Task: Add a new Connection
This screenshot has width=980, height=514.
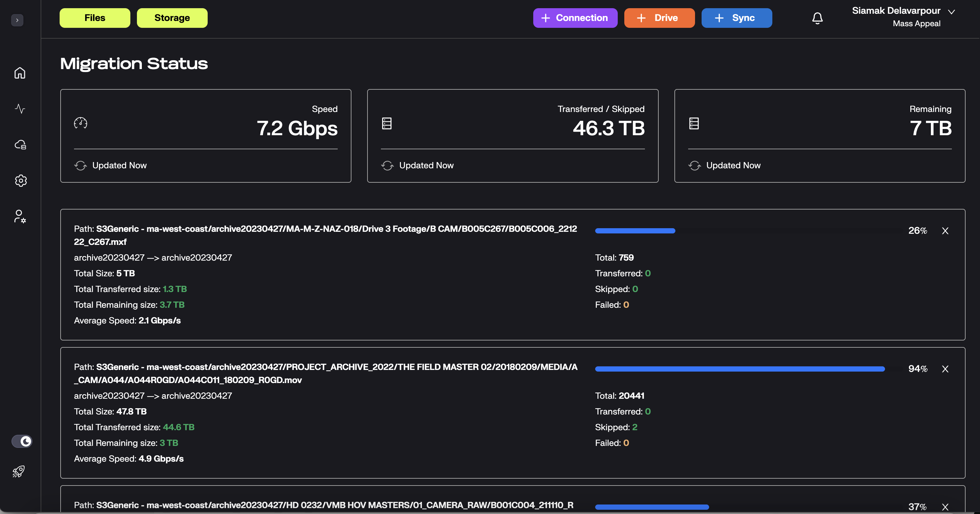Action: pos(575,18)
